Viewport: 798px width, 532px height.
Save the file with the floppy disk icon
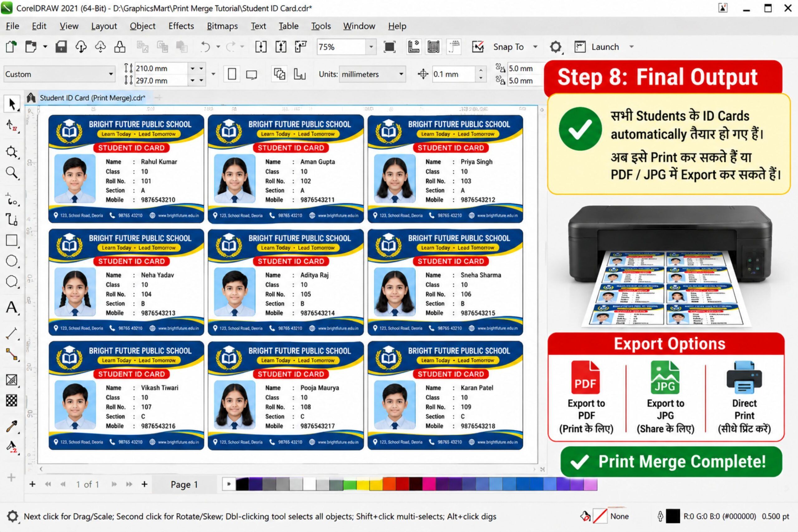[61, 46]
